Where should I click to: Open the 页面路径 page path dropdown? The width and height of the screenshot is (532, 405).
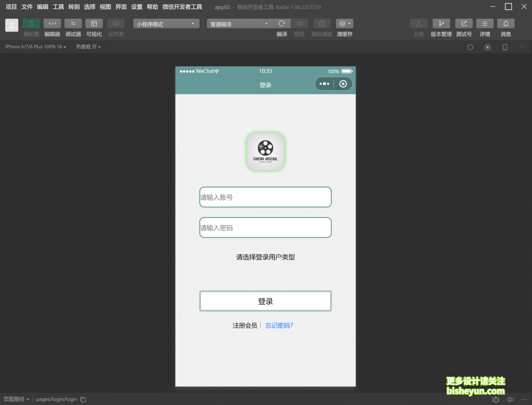click(16, 399)
